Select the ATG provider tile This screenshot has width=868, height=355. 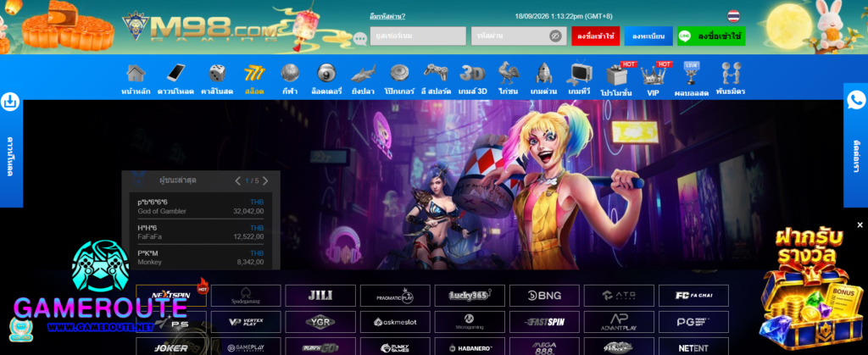619,296
